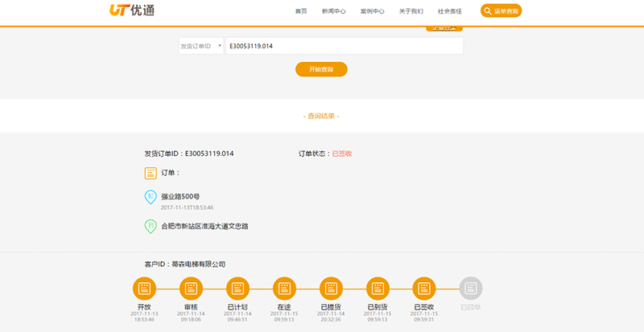Screen dimensions: 644x332
Task: Click the 已签收 timeline step icon
Action: [x=424, y=288]
